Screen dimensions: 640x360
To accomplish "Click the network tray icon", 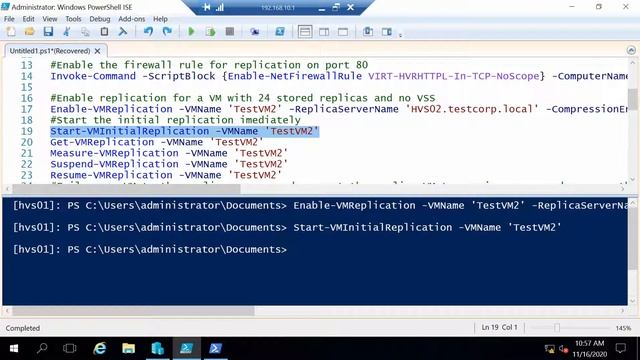I will (550, 349).
